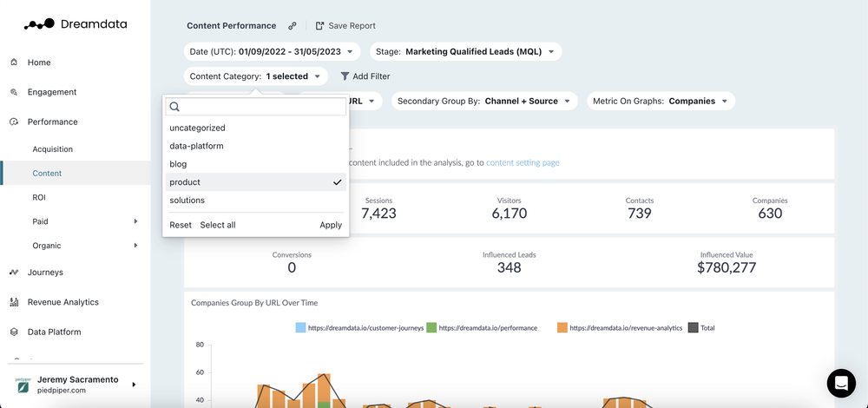
Task: Check the data-platform category option
Action: pyautogui.click(x=256, y=146)
